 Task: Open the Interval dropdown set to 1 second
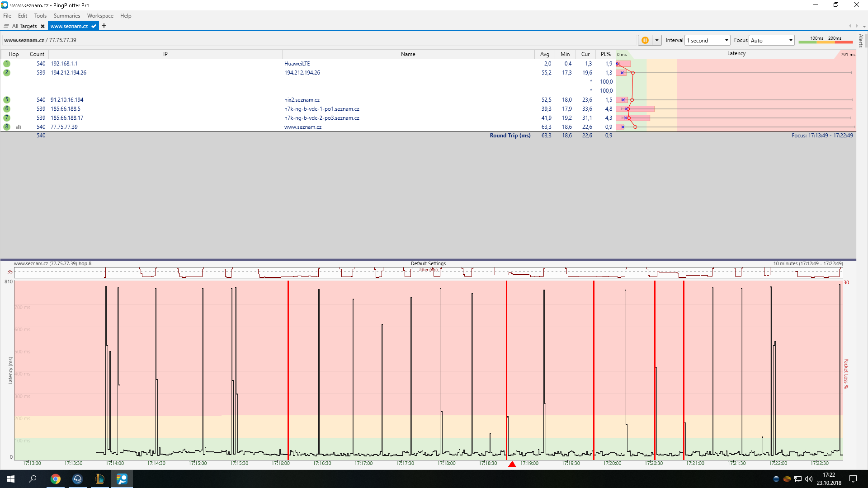[x=707, y=40]
